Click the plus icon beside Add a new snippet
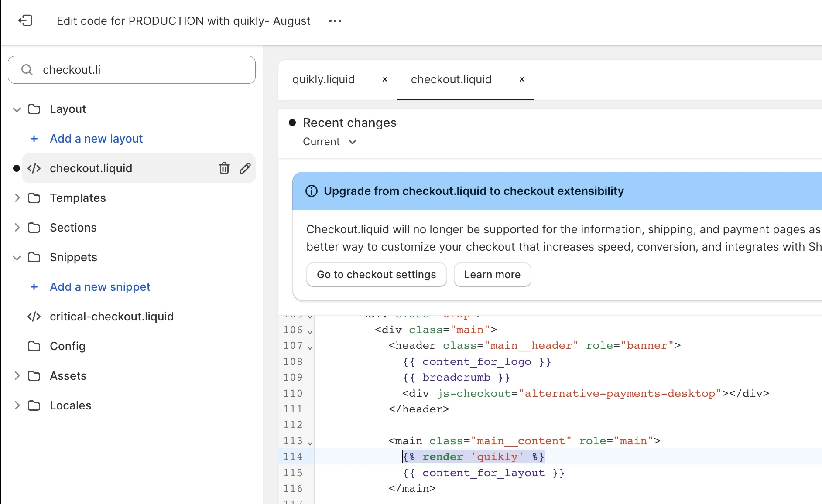 pyautogui.click(x=34, y=287)
